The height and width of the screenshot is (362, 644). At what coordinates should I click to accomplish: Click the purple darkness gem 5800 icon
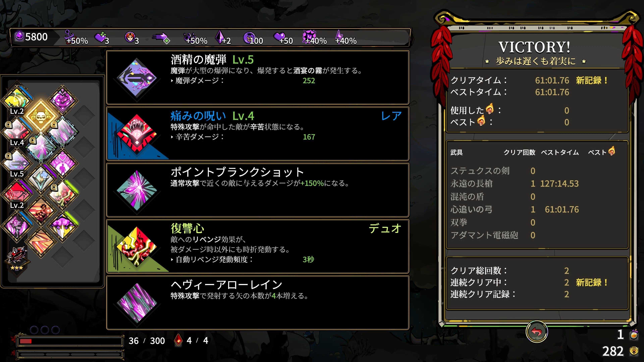point(19,37)
